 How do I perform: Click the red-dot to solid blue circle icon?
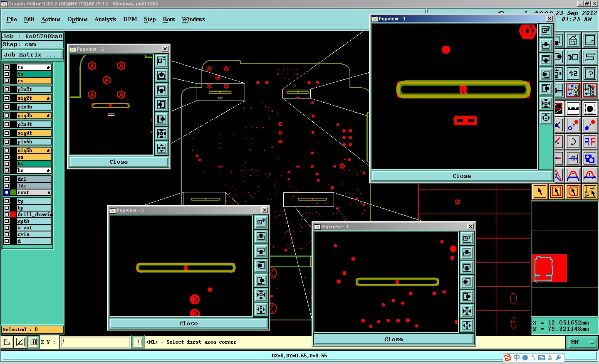point(590,125)
